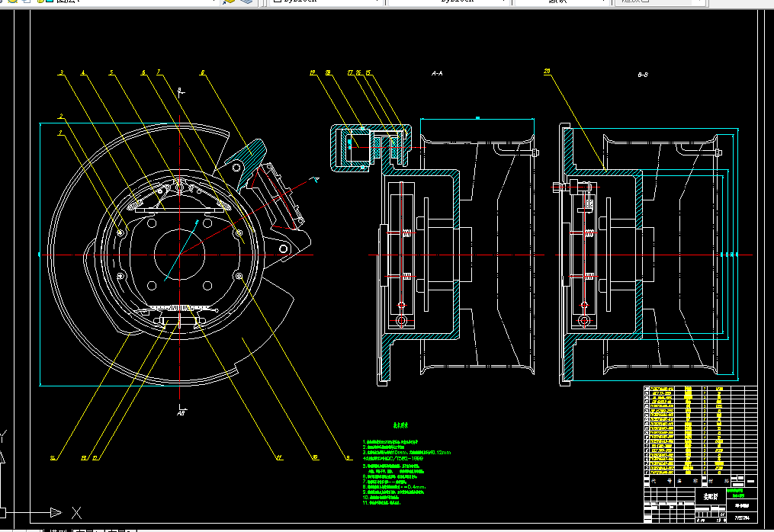Click requirement line containing 0.12mm
Viewport: 774px width, 532px height.
point(406,453)
